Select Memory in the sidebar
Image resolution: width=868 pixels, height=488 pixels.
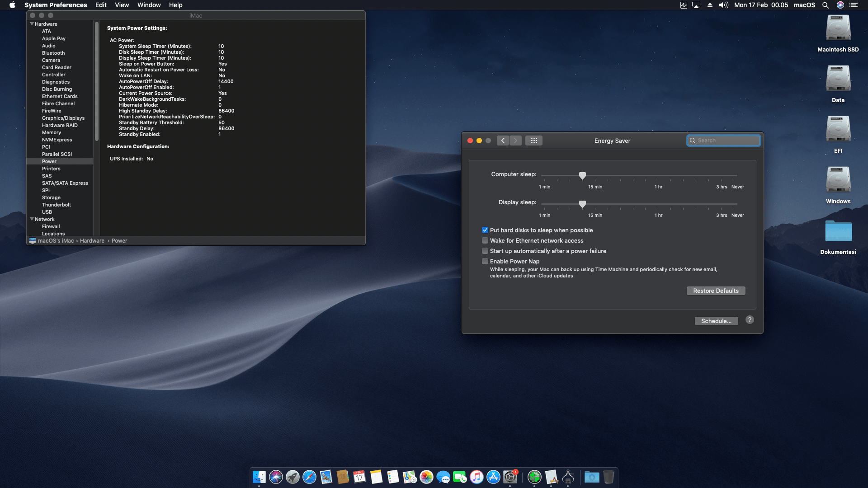tap(52, 132)
